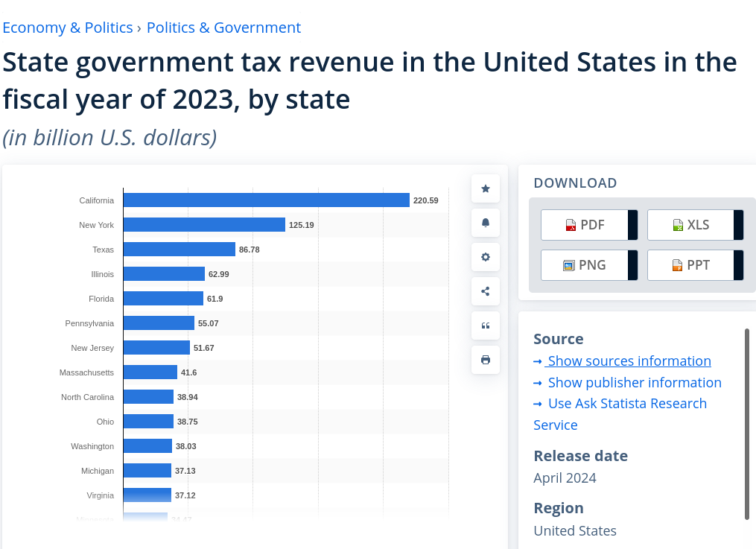This screenshot has width=756, height=549.
Task: Click the sidebar vertical scrollbar
Action: tap(747, 423)
